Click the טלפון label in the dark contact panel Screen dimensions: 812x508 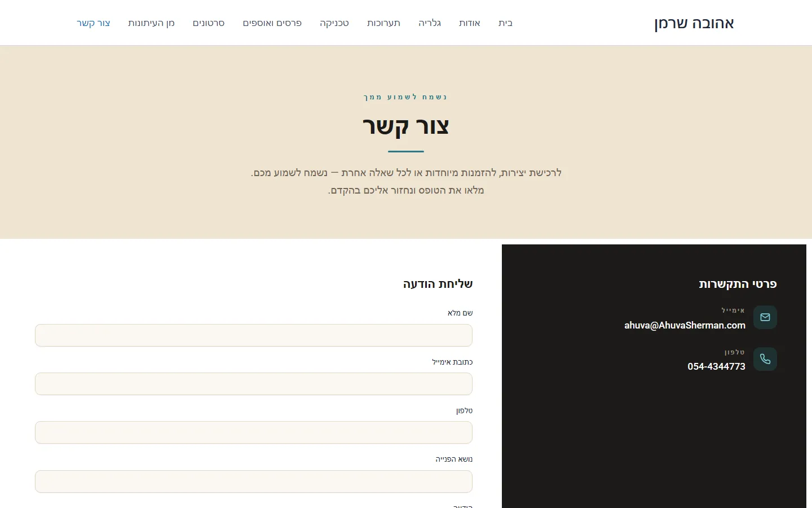point(735,352)
